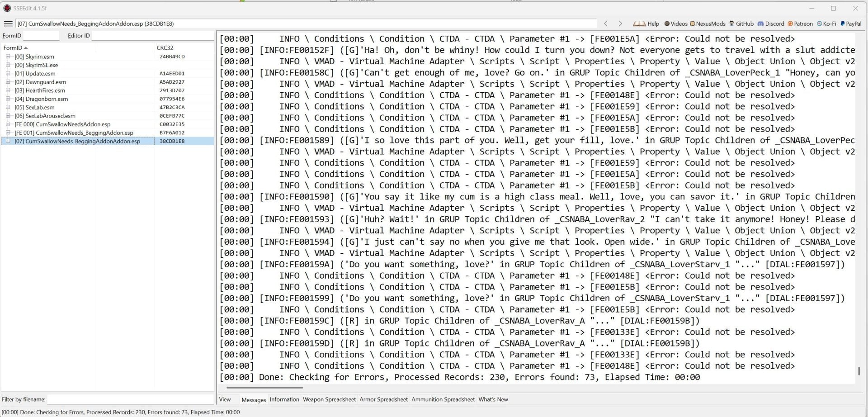Image resolution: width=868 pixels, height=417 pixels.
Task: Click the messages horizontal scrollbar thumb
Action: point(264,388)
